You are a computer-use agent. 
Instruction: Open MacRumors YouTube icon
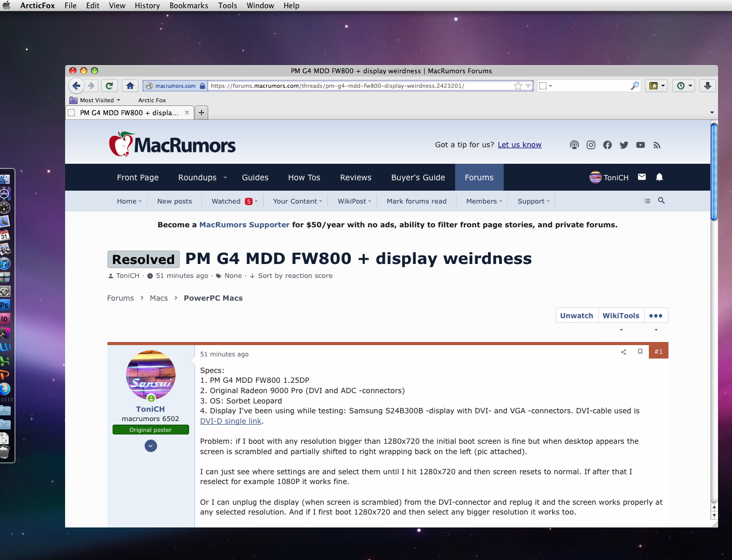[x=641, y=145]
